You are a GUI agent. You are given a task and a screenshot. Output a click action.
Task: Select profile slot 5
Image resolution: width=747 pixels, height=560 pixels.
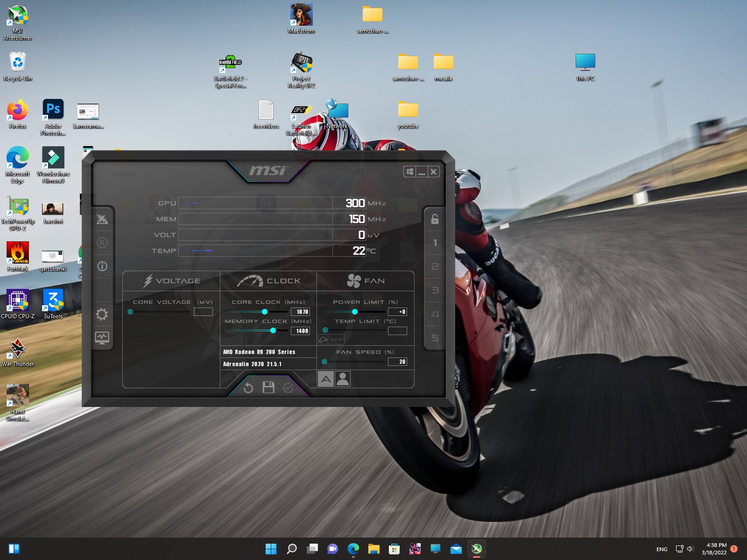[x=435, y=338]
